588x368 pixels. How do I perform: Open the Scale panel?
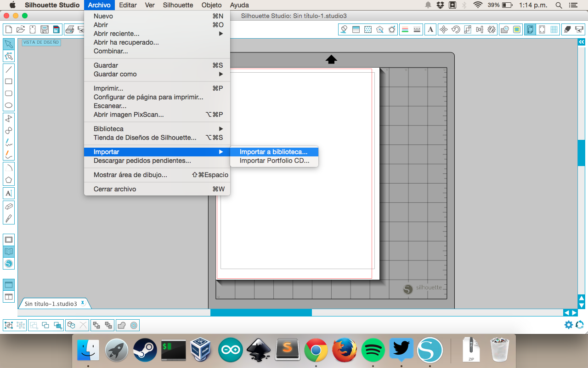[x=468, y=29]
